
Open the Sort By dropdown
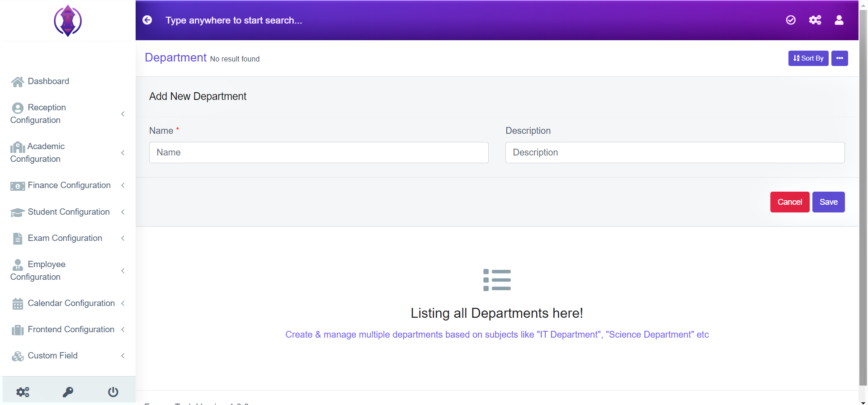point(808,58)
